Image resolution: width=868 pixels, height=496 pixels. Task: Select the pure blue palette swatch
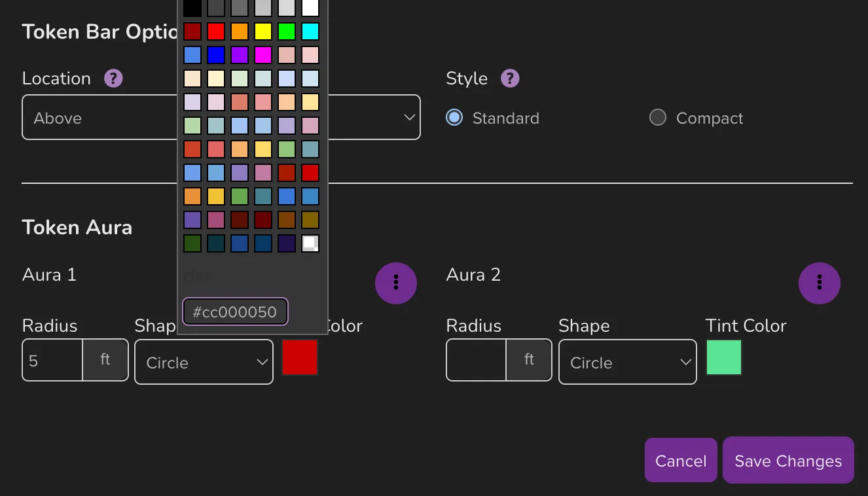click(x=216, y=55)
